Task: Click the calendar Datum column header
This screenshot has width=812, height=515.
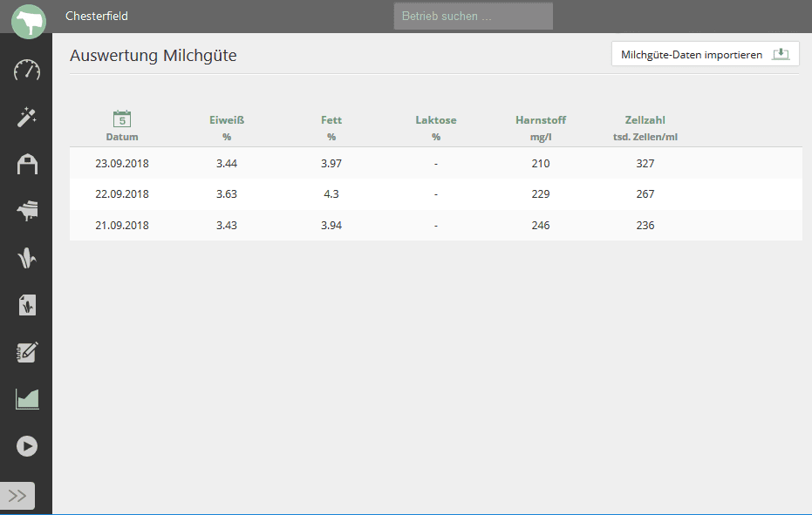Action: coord(122,127)
